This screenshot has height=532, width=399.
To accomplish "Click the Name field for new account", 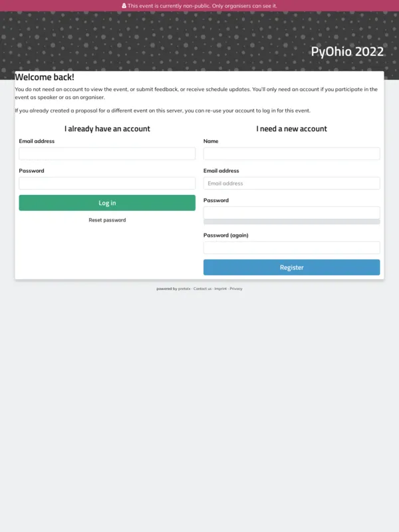I will 291,154.
